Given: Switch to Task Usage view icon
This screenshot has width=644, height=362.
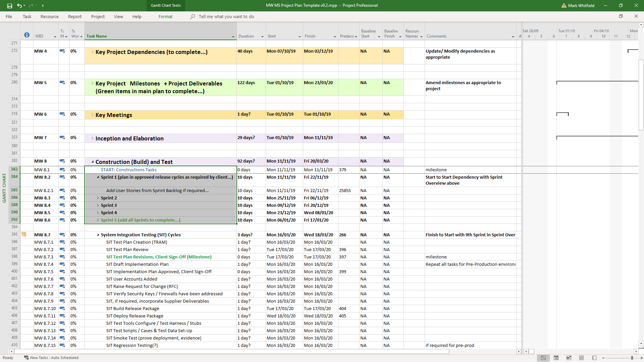Looking at the screenshot, I should click(x=556, y=358).
